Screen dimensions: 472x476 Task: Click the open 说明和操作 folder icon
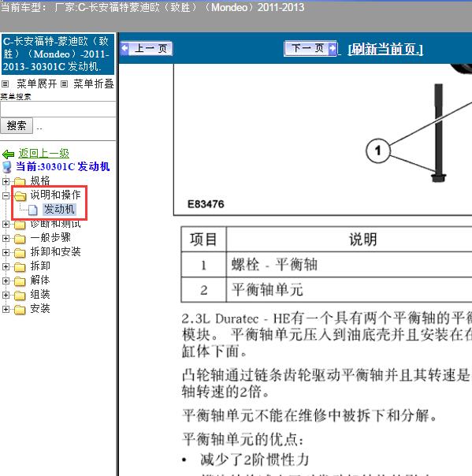pos(20,196)
